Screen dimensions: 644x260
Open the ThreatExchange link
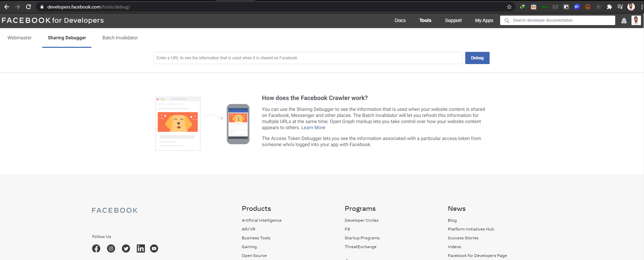point(361,247)
